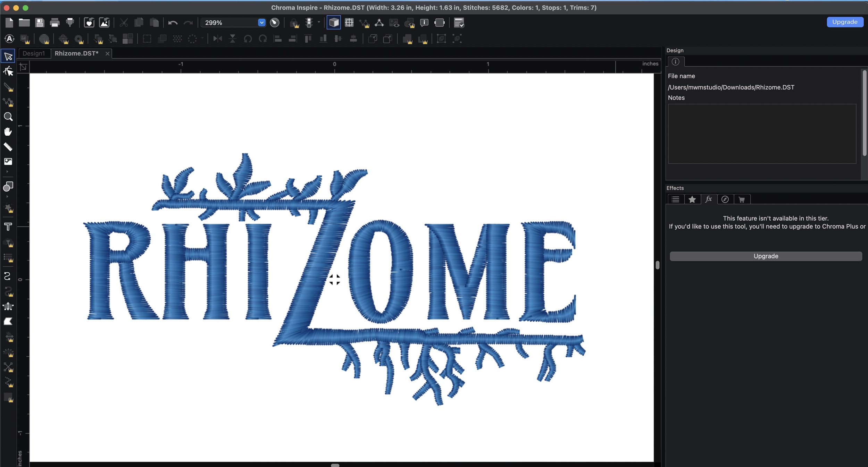This screenshot has height=467, width=868.
Task: Choose the Shapes tool
Action: click(x=8, y=187)
